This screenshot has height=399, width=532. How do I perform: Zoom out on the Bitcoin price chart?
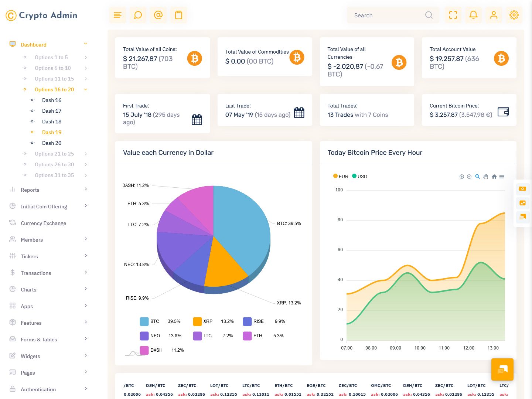[469, 177]
